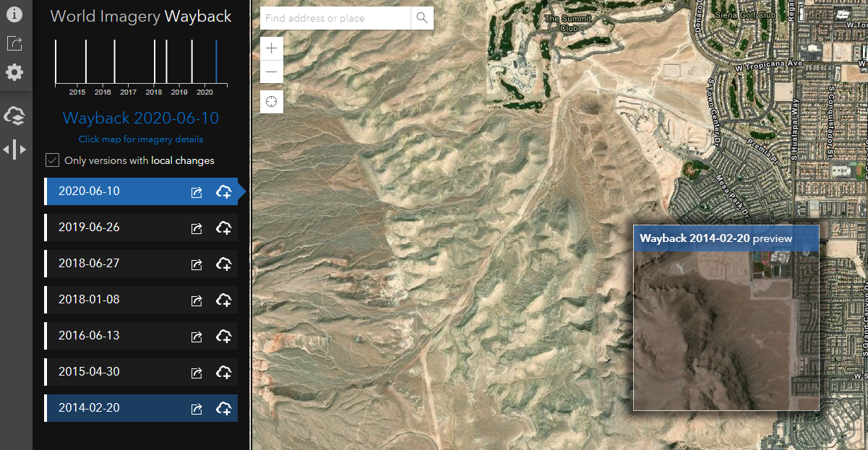Add 2018-01-08 to web map cloud icon

click(224, 300)
